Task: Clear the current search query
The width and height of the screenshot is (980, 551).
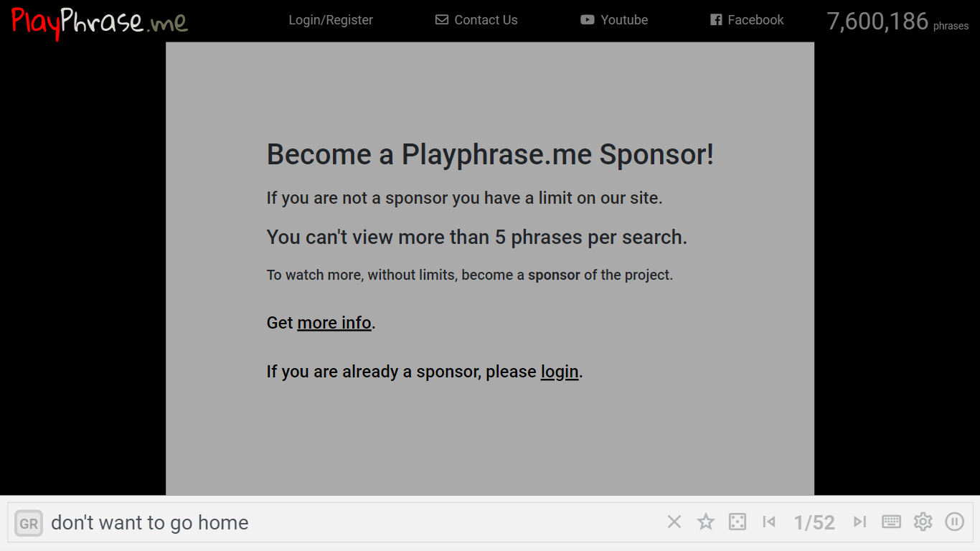Action: 674,522
